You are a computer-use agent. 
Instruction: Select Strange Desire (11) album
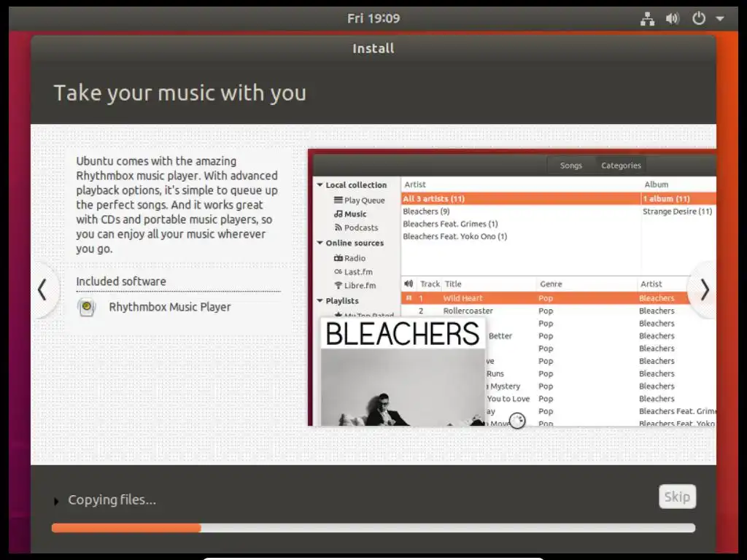[678, 211]
